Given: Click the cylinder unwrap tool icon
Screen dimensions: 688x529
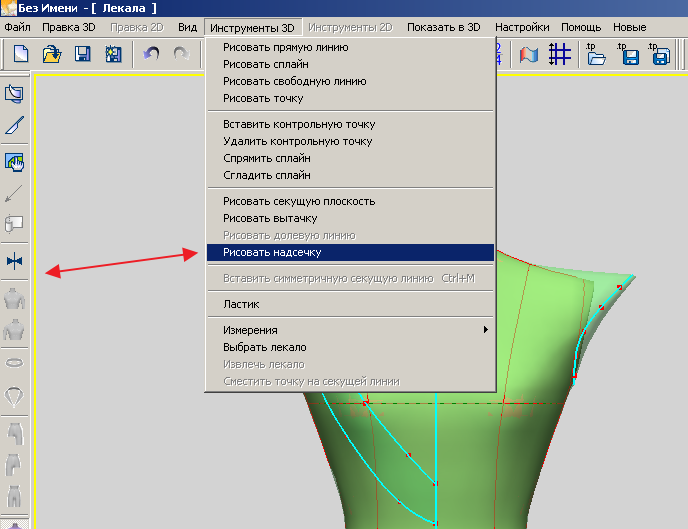Looking at the screenshot, I should point(14,224).
